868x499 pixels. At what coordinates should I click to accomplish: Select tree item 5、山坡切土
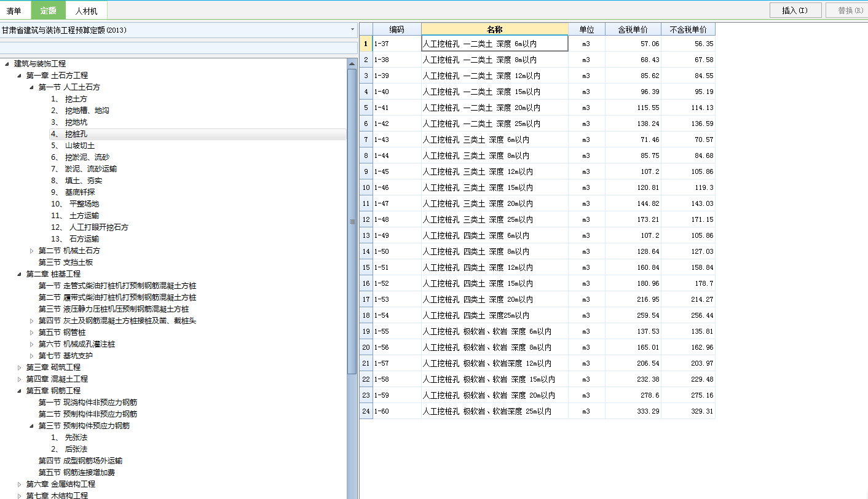(73, 146)
